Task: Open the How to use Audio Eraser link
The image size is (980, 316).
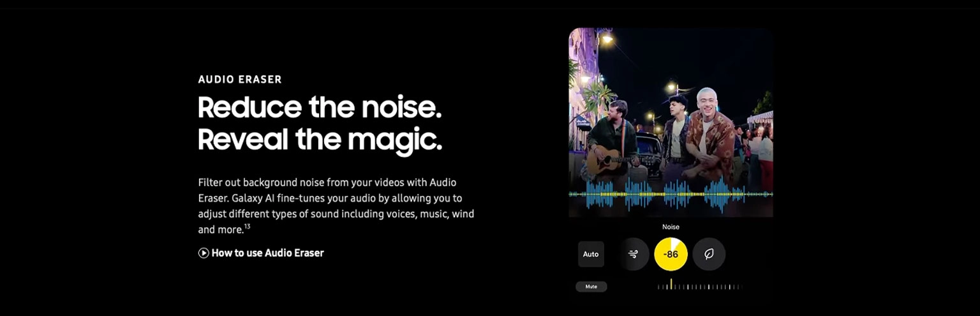Action: [261, 253]
